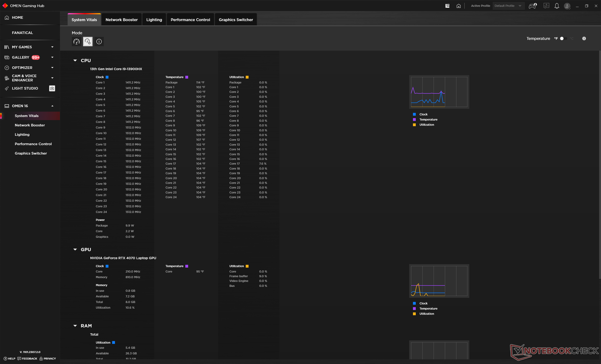Click the OMEN diamond logo

5,6
